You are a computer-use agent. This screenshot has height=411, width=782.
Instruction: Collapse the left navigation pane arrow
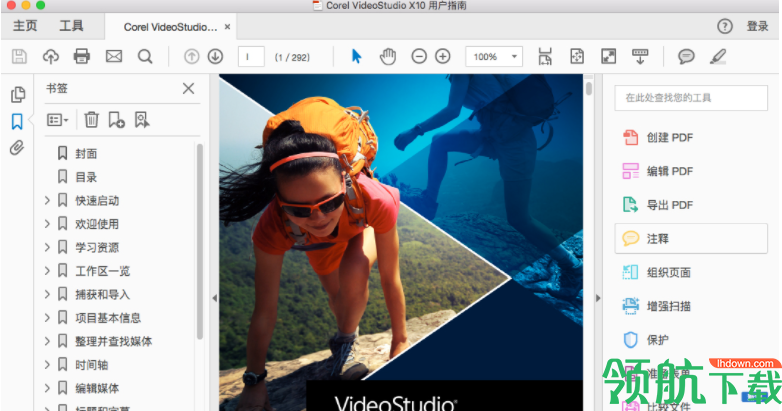tap(214, 298)
